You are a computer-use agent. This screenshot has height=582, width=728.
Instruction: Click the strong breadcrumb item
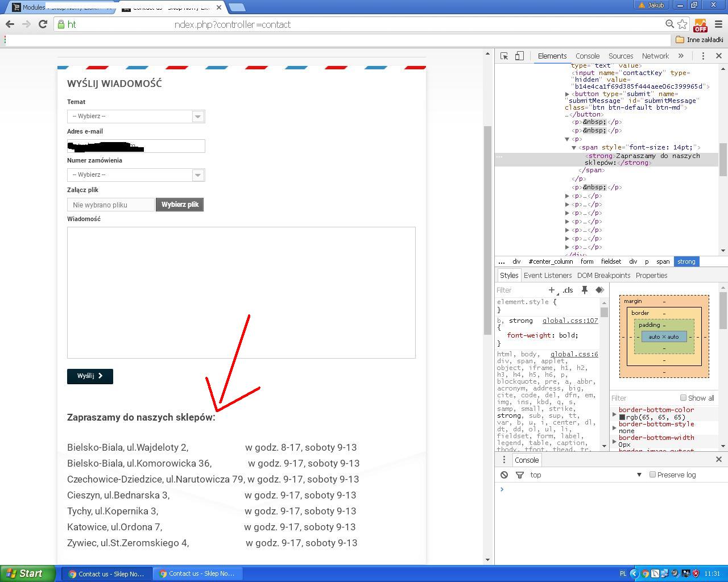click(686, 261)
